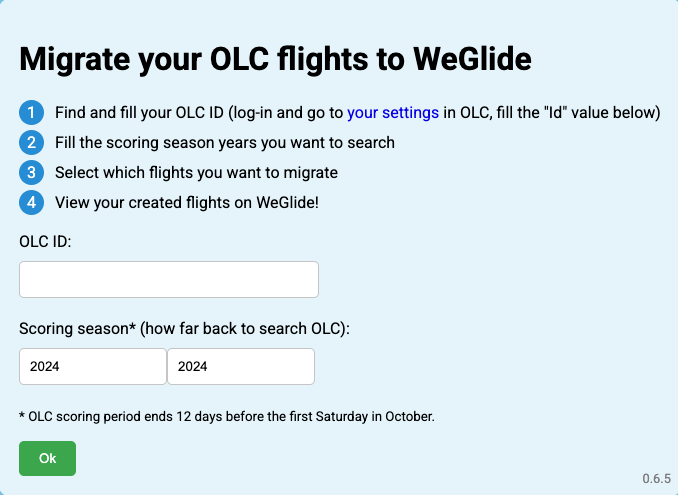Click the step 1 number badge
The image size is (678, 495).
point(31,112)
